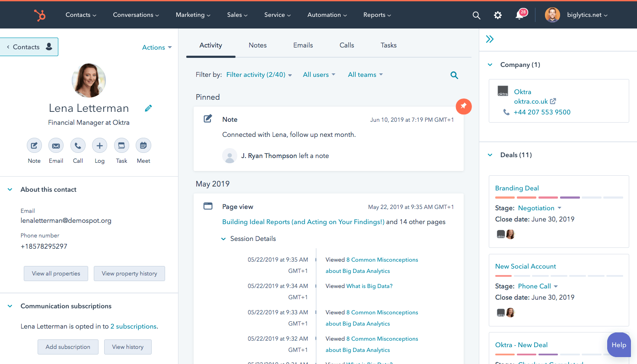Click the Call phone icon
The image size is (637, 364).
[x=78, y=146]
